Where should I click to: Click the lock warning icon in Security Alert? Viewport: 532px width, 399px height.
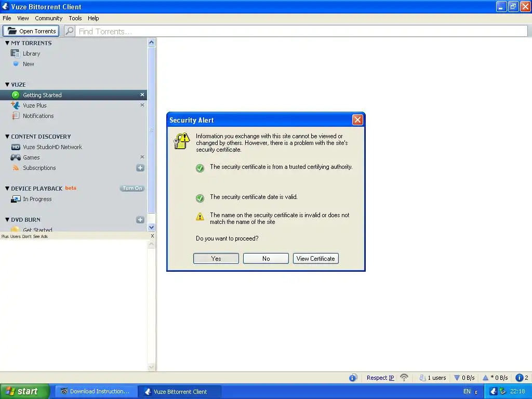(181, 141)
